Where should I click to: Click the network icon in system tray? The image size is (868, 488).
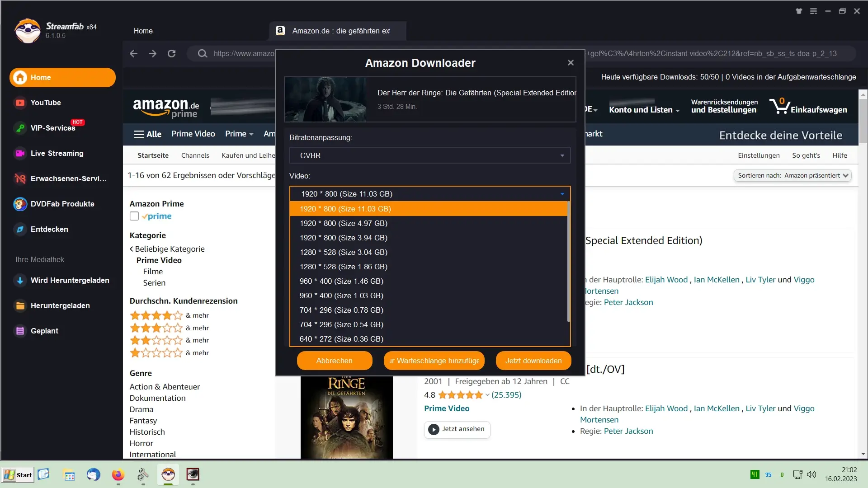[797, 474]
